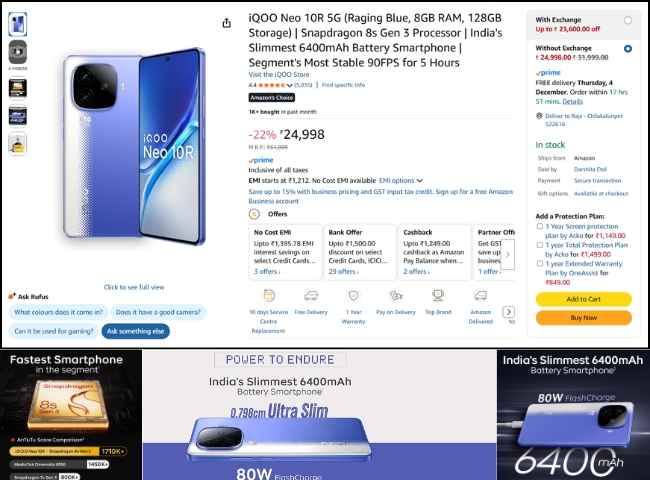Check the 1 Year Screen protection plan
Image resolution: width=650 pixels, height=480 pixels.
(540, 226)
